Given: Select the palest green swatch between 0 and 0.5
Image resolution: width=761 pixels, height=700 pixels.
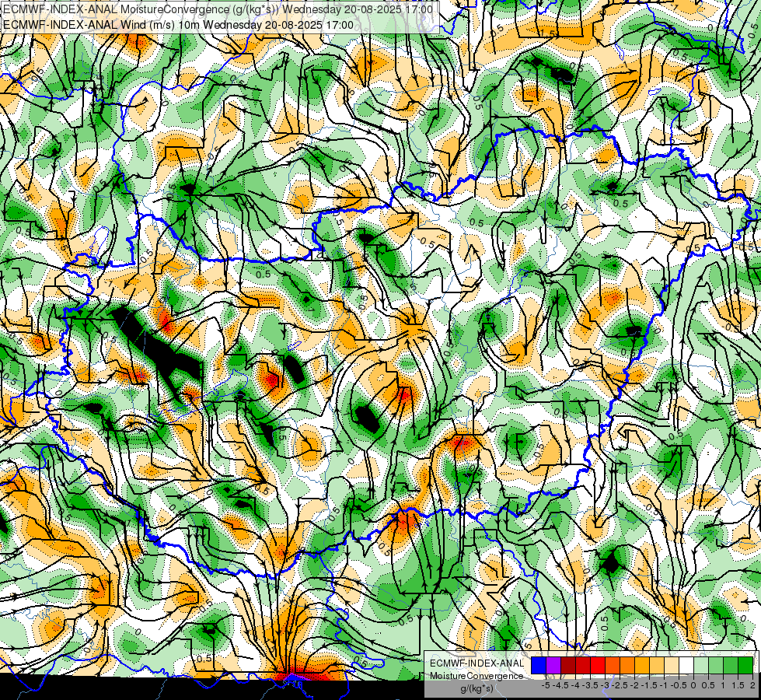Looking at the screenshot, I should (x=701, y=666).
